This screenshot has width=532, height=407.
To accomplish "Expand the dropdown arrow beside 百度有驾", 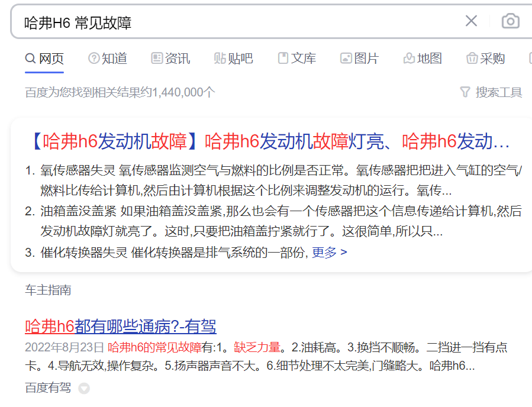I will pyautogui.click(x=84, y=388).
